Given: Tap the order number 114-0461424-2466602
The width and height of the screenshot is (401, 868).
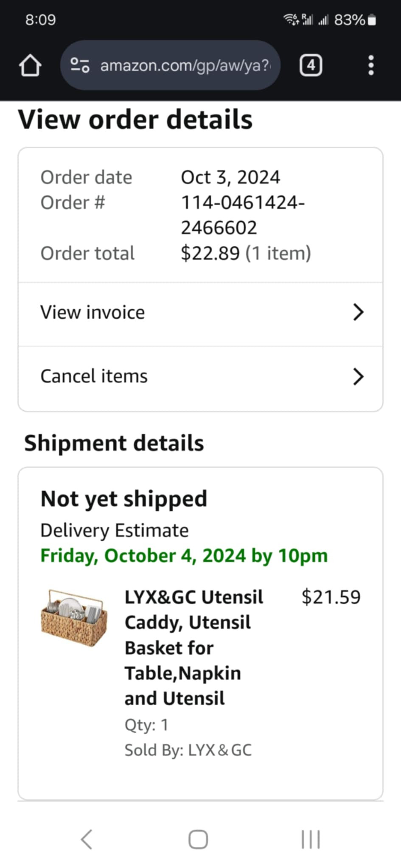Looking at the screenshot, I should pos(242,215).
